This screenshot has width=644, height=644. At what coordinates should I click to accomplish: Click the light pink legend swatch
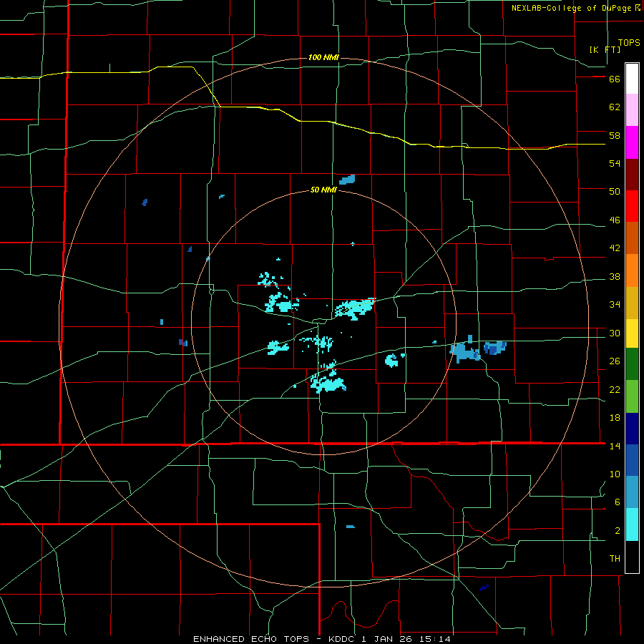pyautogui.click(x=632, y=109)
